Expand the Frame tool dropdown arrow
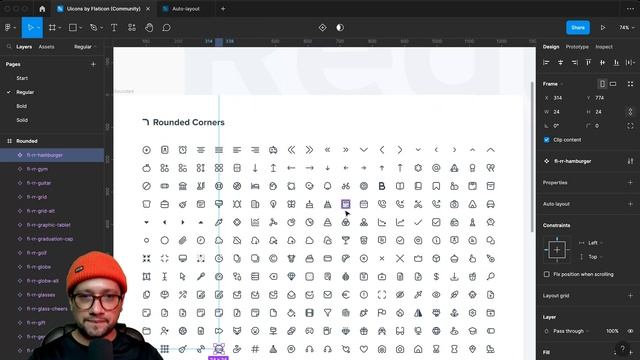640x360 pixels. (x=60, y=28)
